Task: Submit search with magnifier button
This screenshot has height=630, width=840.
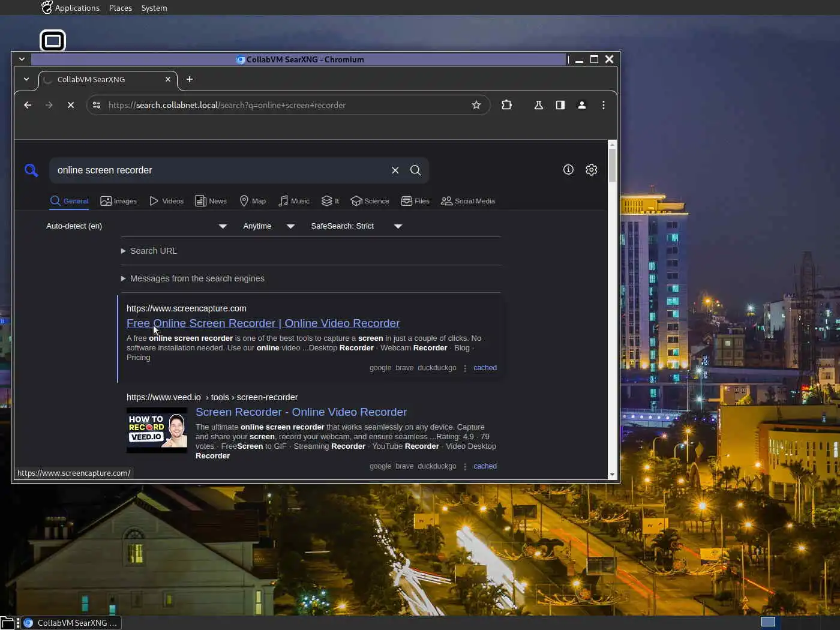Action: pos(415,170)
